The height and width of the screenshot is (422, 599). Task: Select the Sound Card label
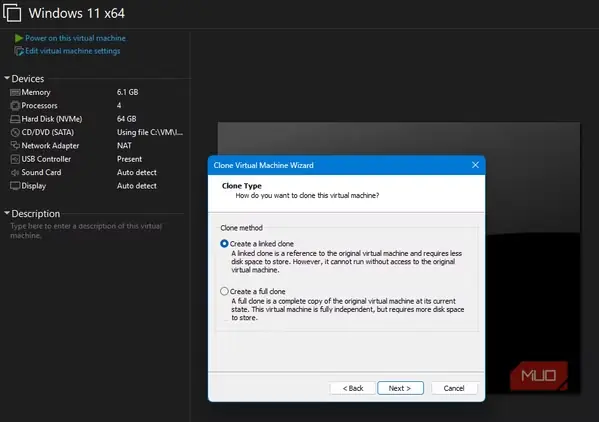pos(41,173)
